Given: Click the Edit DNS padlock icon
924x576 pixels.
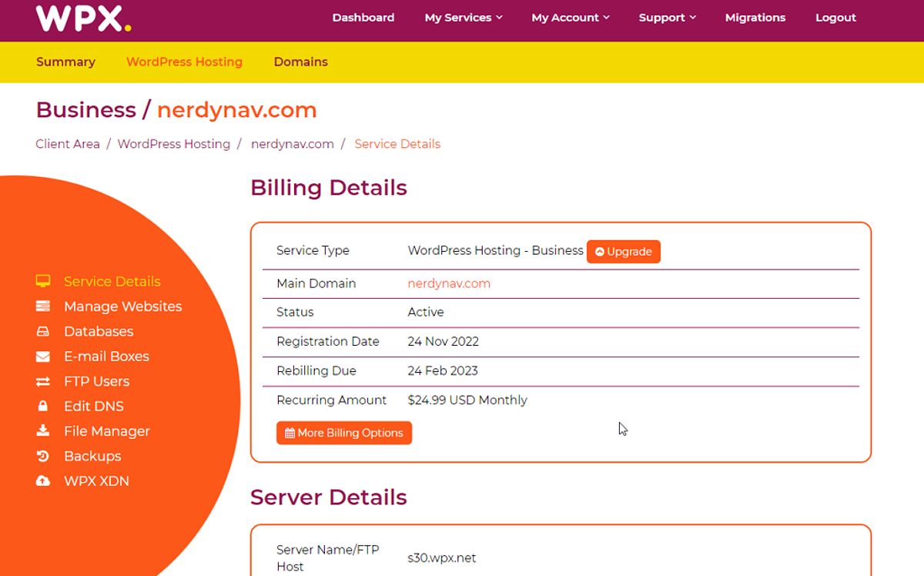Looking at the screenshot, I should pos(43,407).
